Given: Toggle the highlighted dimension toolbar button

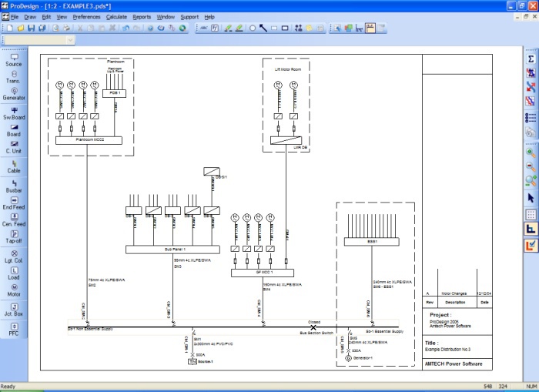Looking at the screenshot, I should [370, 28].
